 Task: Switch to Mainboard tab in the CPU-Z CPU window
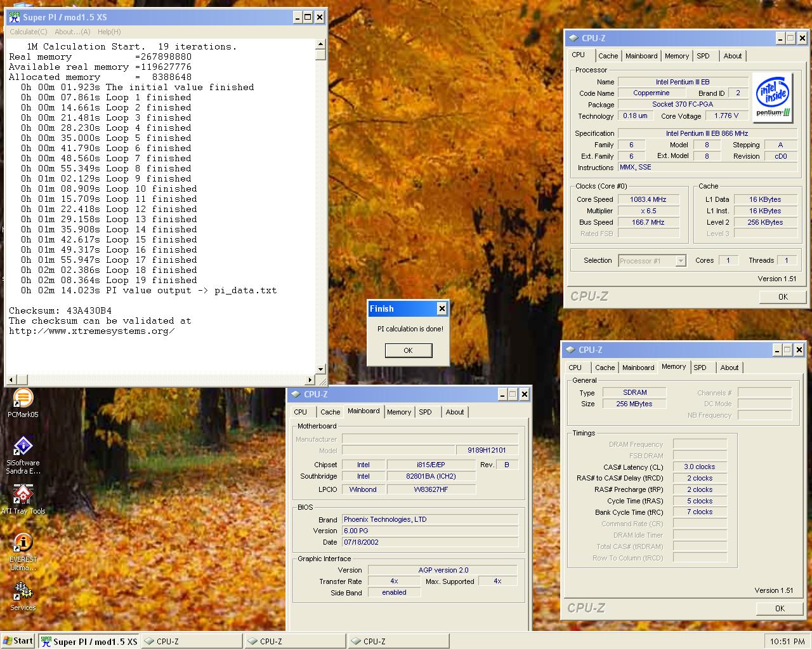[x=641, y=56]
